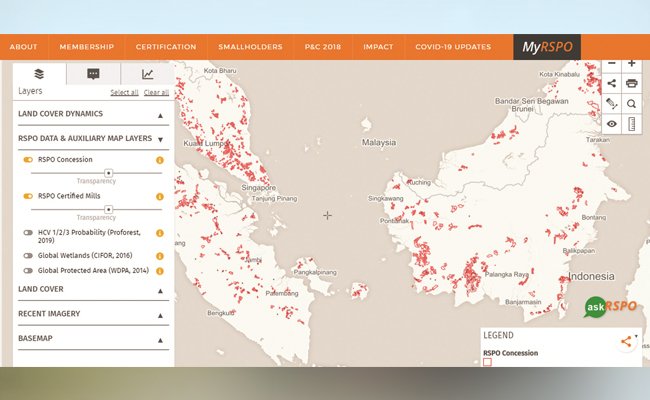
Task: Adjust RSPO Certified Mills transparency slider
Action: 108,209
